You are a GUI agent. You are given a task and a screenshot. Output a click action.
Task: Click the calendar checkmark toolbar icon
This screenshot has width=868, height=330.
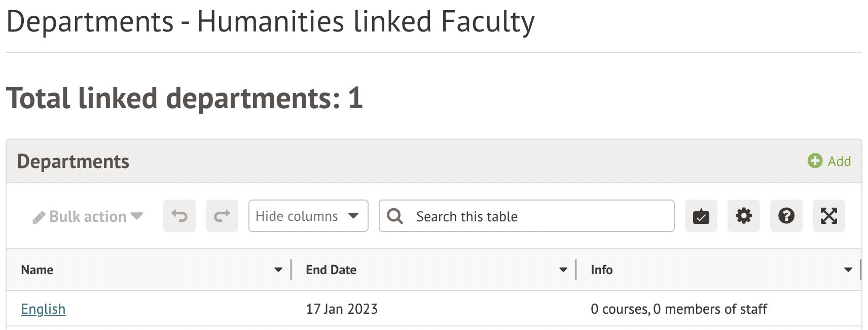tap(701, 216)
